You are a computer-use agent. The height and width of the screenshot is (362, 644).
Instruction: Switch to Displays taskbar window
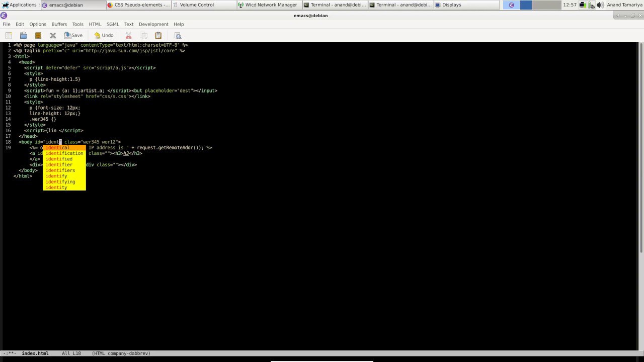tap(466, 5)
